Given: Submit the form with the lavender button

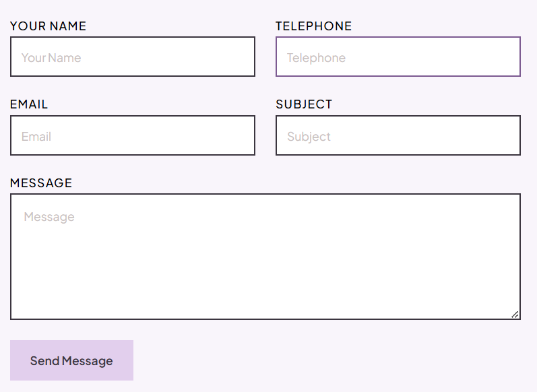Looking at the screenshot, I should (71, 360).
